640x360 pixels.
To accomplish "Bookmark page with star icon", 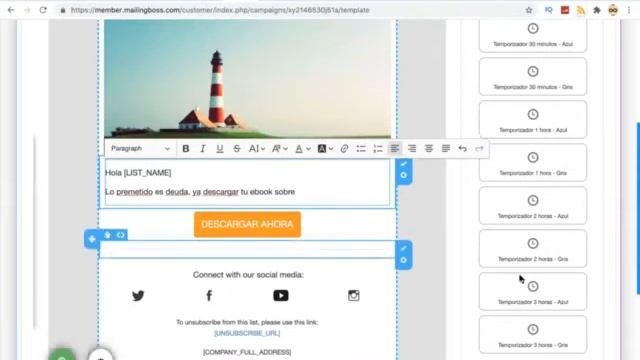I will tap(529, 10).
